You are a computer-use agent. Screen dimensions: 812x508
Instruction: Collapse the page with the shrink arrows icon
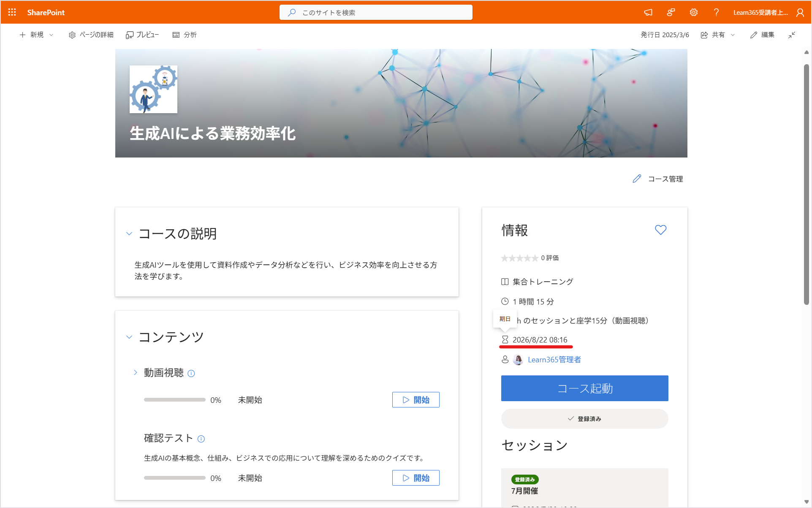792,35
